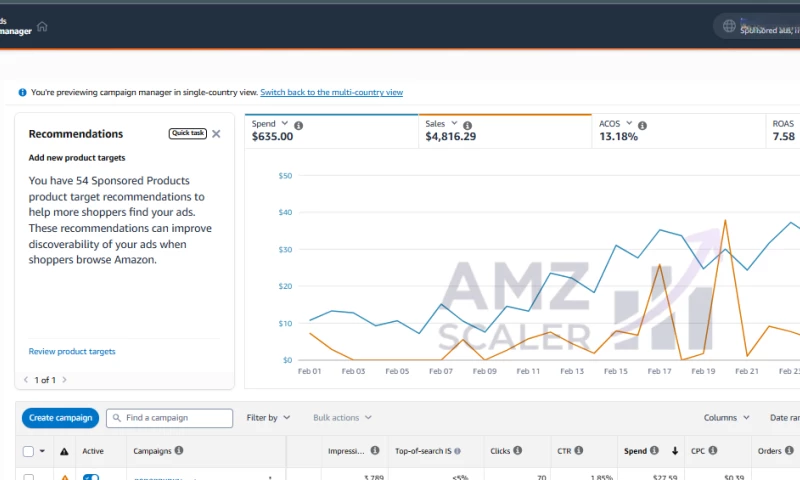Expand the ACOS metric dropdown
Image resolution: width=800 pixels, height=480 pixels.
coord(629,123)
